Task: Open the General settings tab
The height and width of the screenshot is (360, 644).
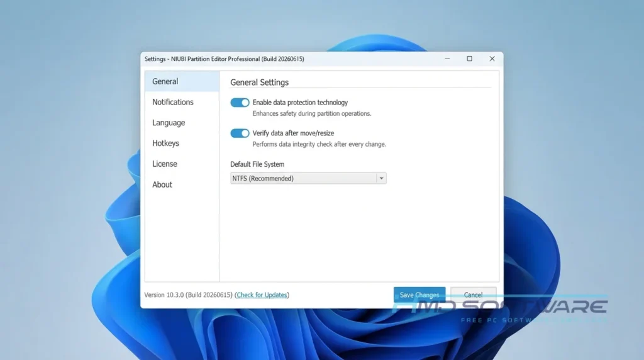Action: pos(182,81)
